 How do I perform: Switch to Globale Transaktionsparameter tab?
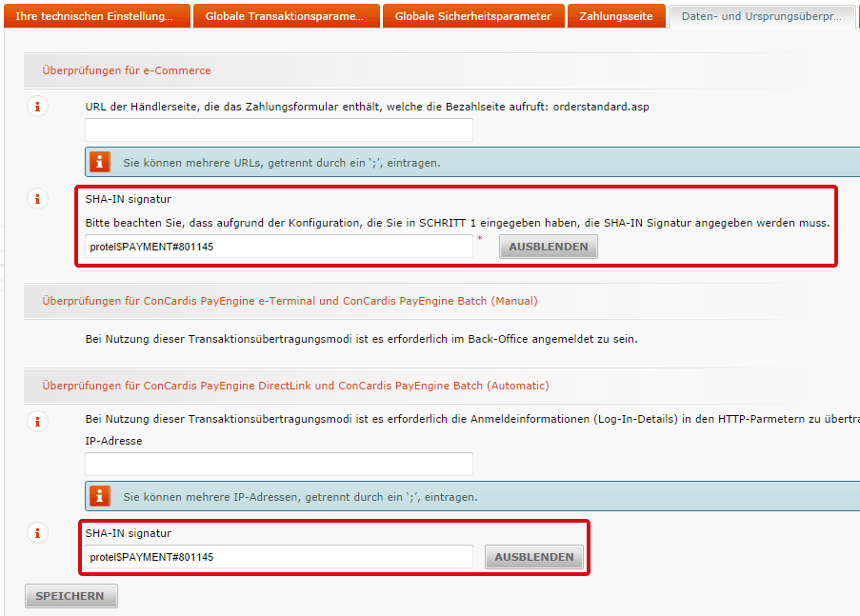[x=286, y=16]
